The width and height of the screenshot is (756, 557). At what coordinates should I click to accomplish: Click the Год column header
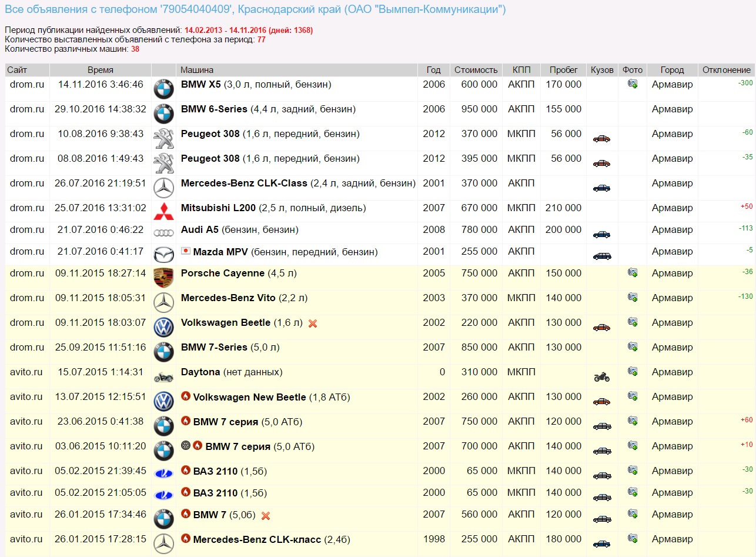tap(433, 70)
